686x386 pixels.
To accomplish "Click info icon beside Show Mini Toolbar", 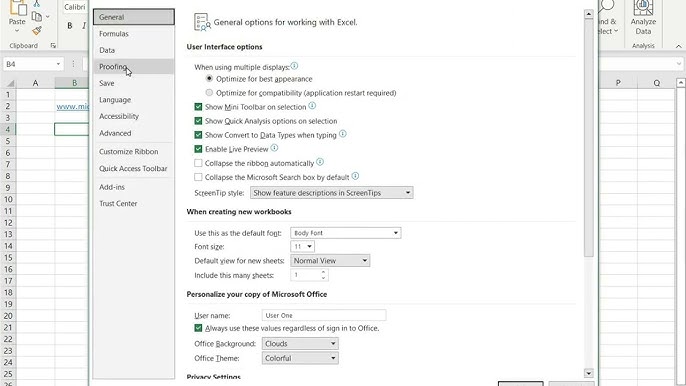I will [312, 106].
